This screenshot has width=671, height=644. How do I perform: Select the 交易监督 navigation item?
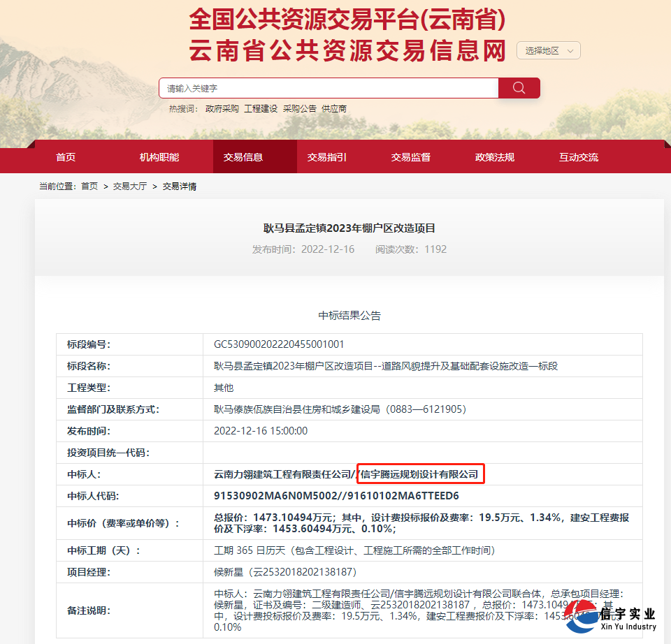tap(411, 157)
